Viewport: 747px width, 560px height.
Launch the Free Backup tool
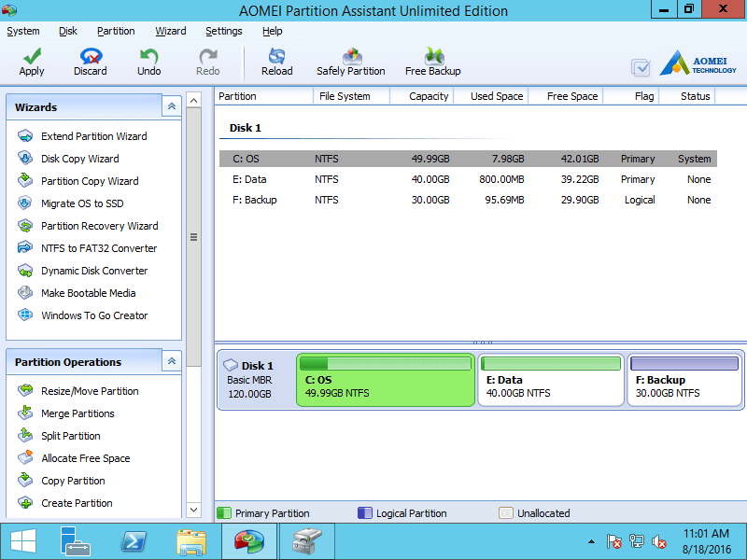433,58
